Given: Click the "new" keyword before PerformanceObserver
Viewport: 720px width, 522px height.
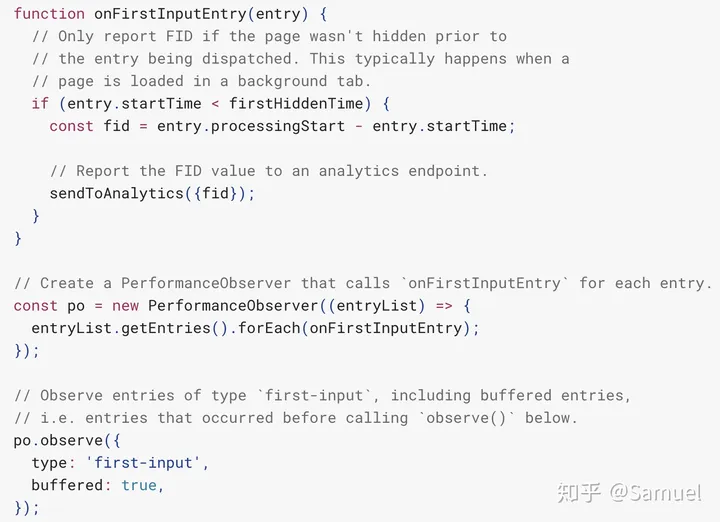Looking at the screenshot, I should point(126,305).
